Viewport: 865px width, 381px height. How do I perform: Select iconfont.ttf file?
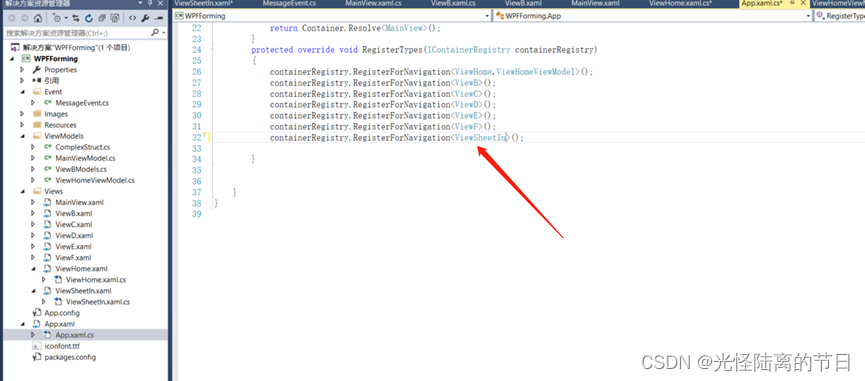point(61,346)
